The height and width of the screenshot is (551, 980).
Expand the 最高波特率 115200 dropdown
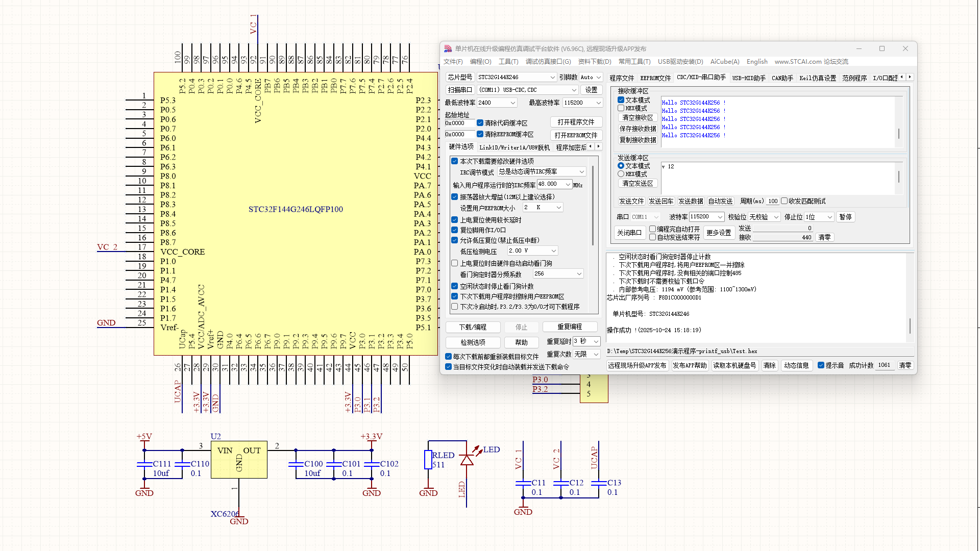coord(582,103)
